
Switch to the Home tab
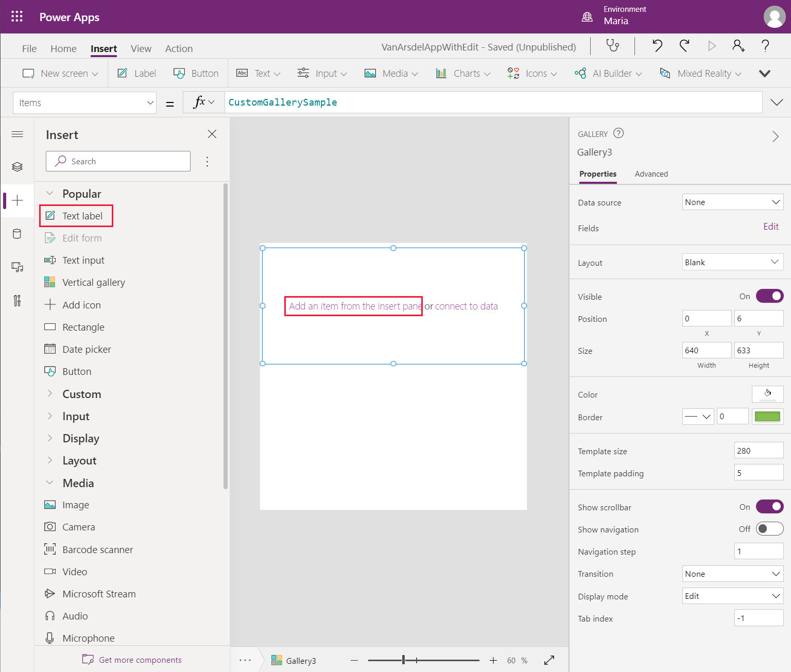63,48
